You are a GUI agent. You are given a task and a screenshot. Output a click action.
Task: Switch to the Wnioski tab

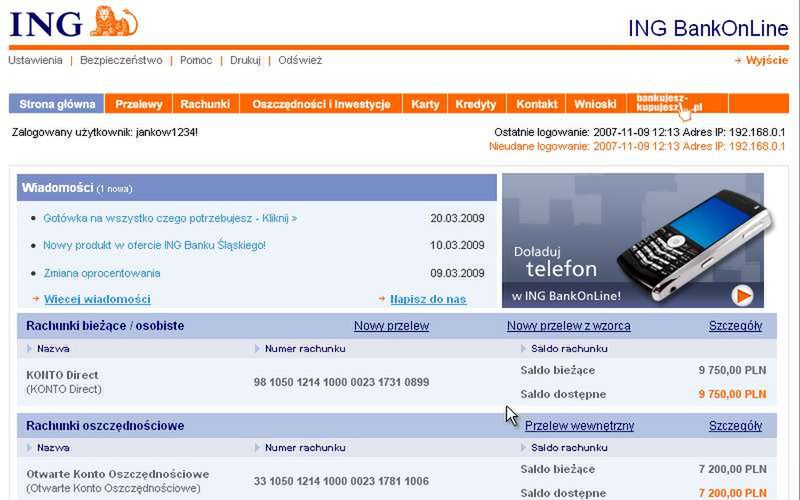point(595,104)
